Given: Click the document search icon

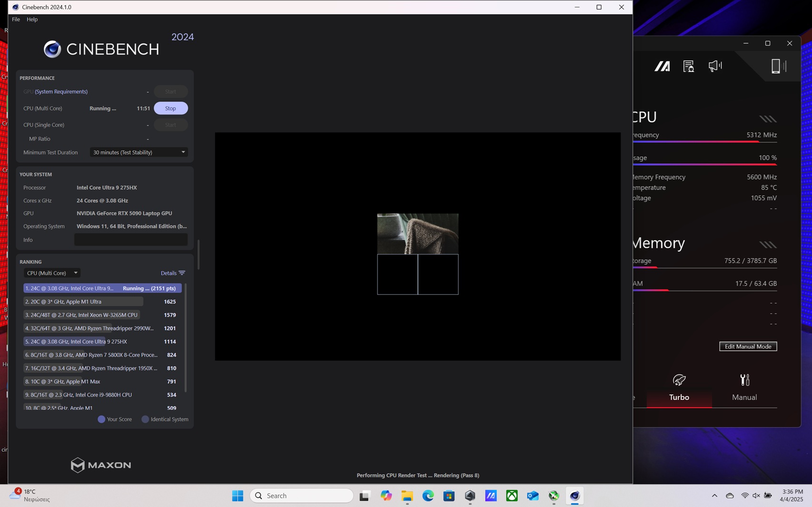Looking at the screenshot, I should point(688,67).
